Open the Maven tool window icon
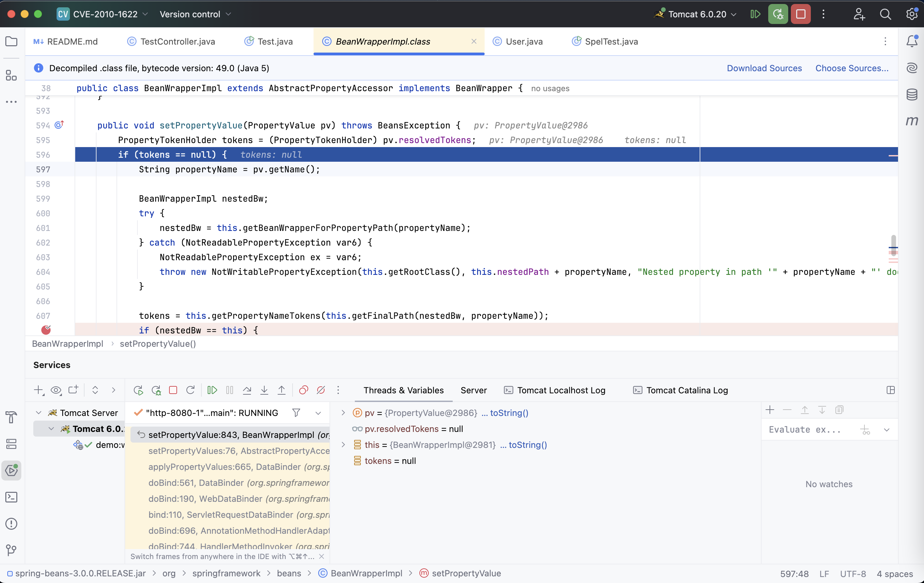924x583 pixels. click(912, 121)
